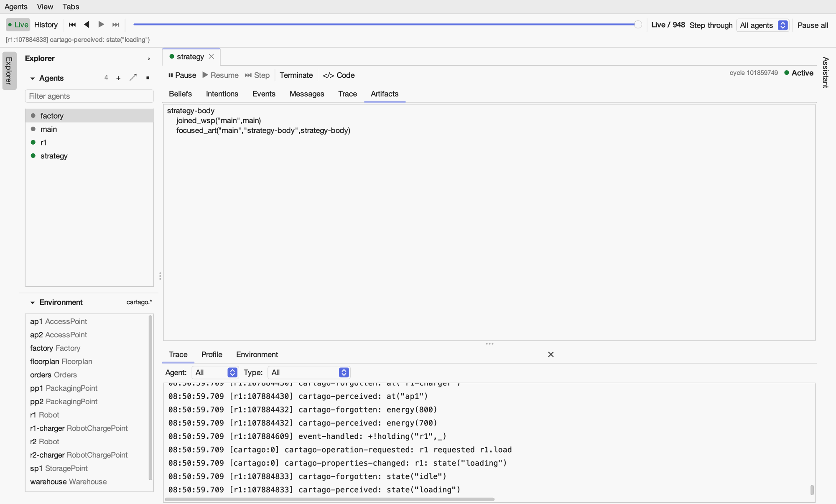Open the Agent filter dropdown
Screen dimensions: 836x504
[215, 372]
